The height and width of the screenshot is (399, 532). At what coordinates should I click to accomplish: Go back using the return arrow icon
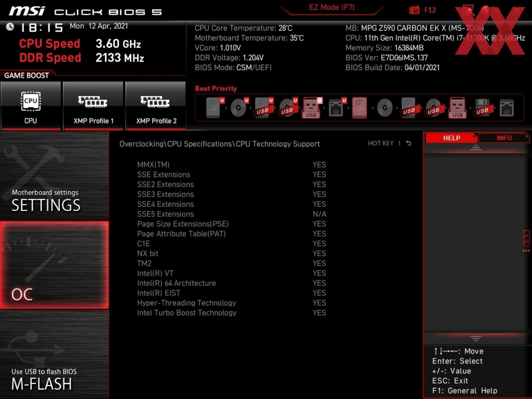click(408, 143)
